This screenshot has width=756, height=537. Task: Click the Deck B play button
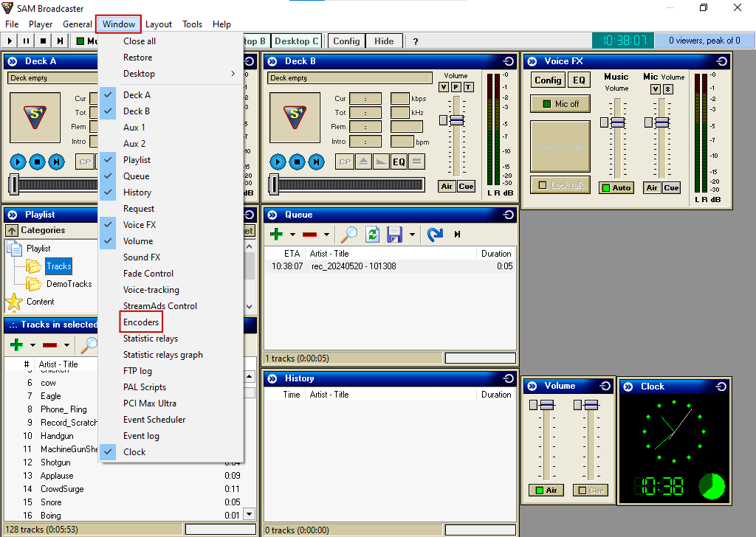click(x=278, y=162)
